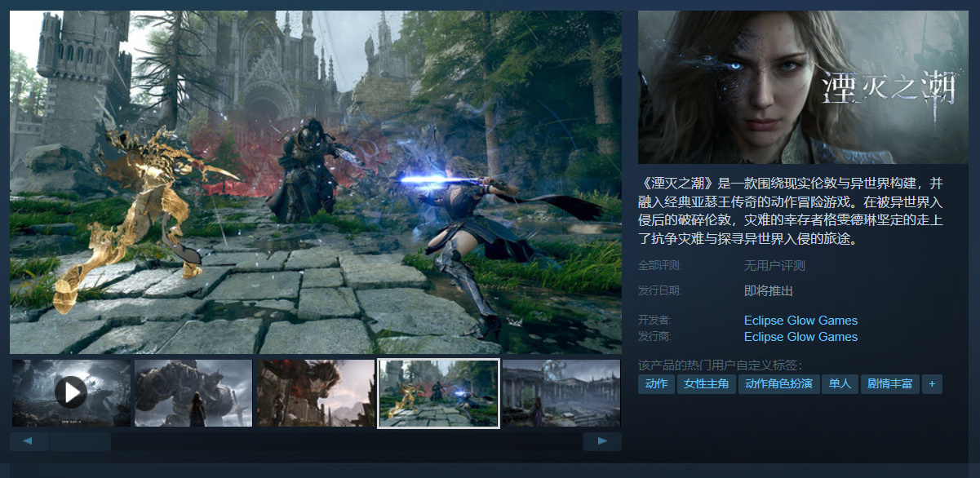The image size is (980, 478).
Task: Click the 动作角色扮演 tag
Action: coord(778,384)
